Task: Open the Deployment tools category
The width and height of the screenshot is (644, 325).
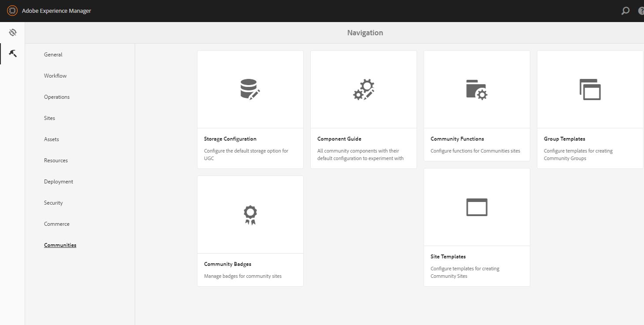Action: pyautogui.click(x=59, y=182)
